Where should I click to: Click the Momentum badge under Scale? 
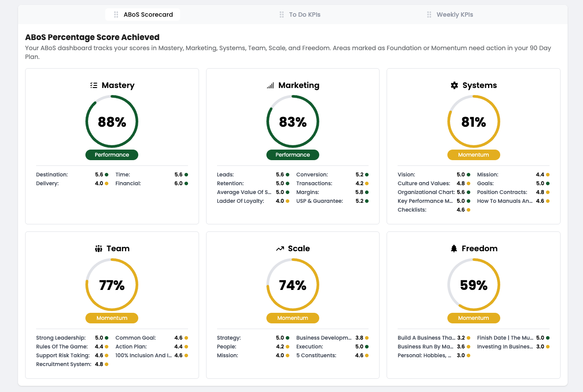click(293, 318)
